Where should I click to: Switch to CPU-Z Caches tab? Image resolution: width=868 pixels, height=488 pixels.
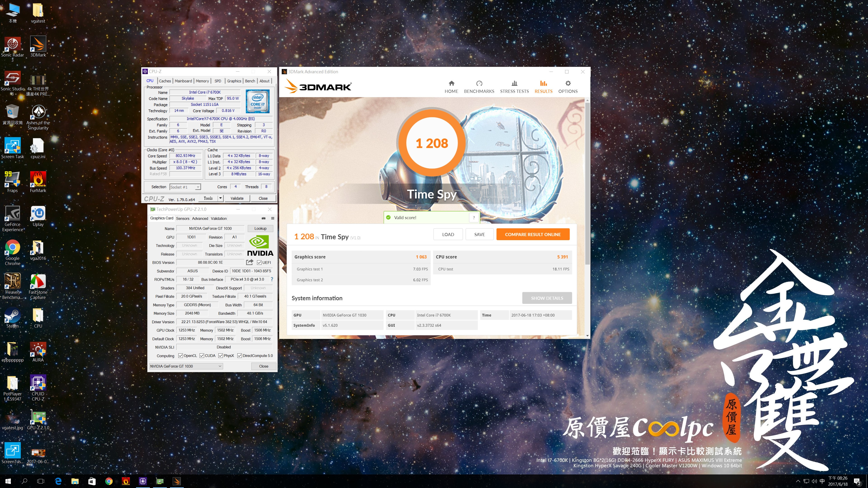(165, 81)
